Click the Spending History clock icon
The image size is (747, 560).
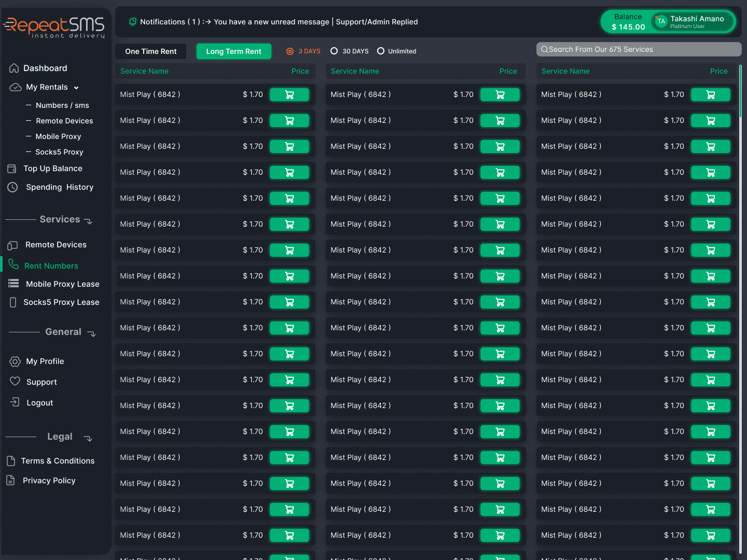click(x=12, y=187)
